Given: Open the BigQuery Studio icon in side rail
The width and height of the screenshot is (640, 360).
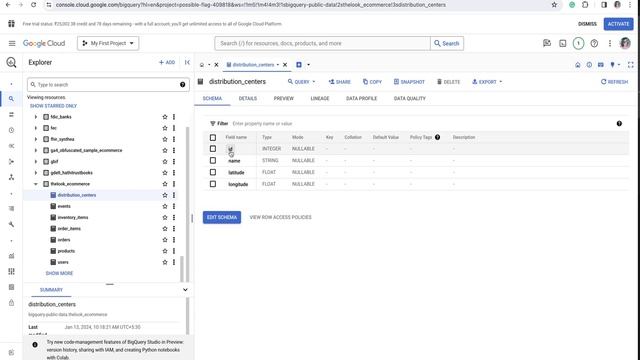Looking at the screenshot, I should [11, 62].
